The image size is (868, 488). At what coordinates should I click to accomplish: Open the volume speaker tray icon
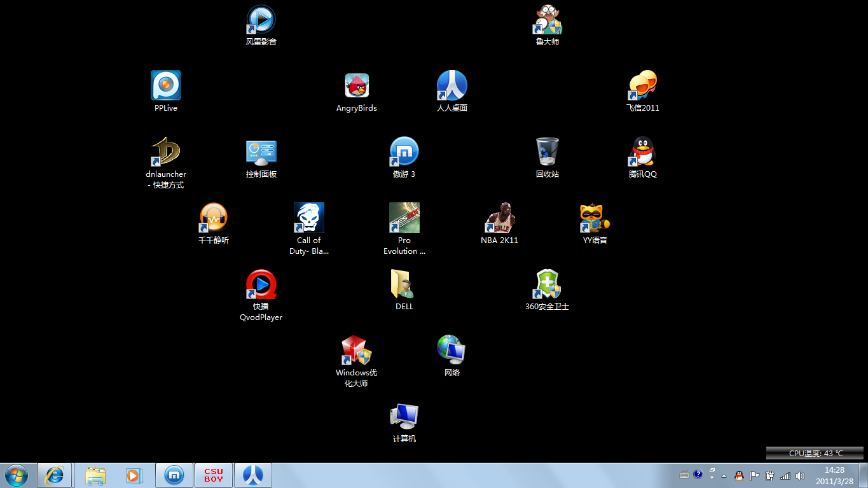(800, 475)
